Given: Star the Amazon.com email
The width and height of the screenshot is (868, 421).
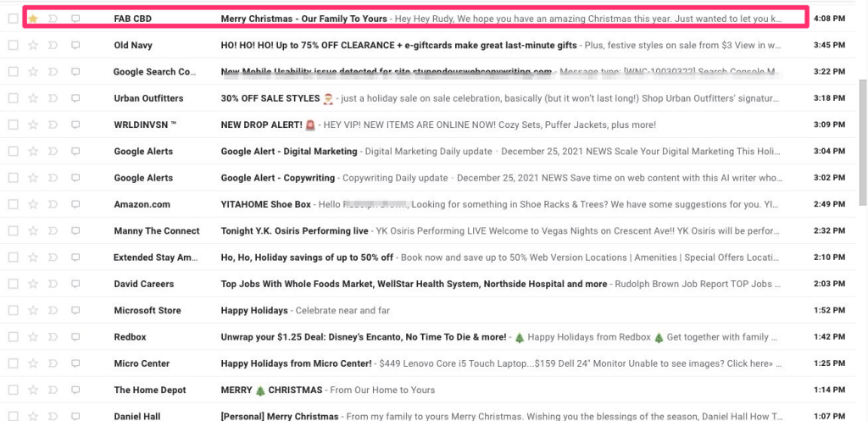Looking at the screenshot, I should click(33, 204).
